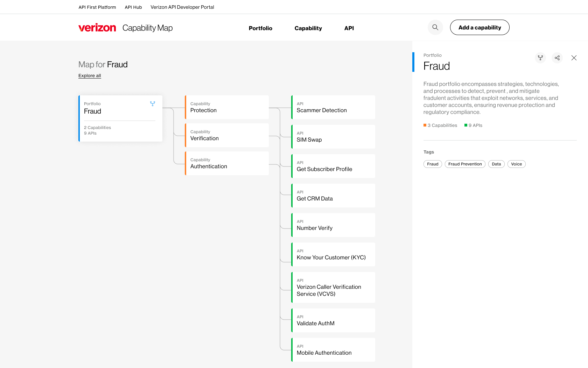
Task: Click the Map for Fraud heading
Action: 103,64
